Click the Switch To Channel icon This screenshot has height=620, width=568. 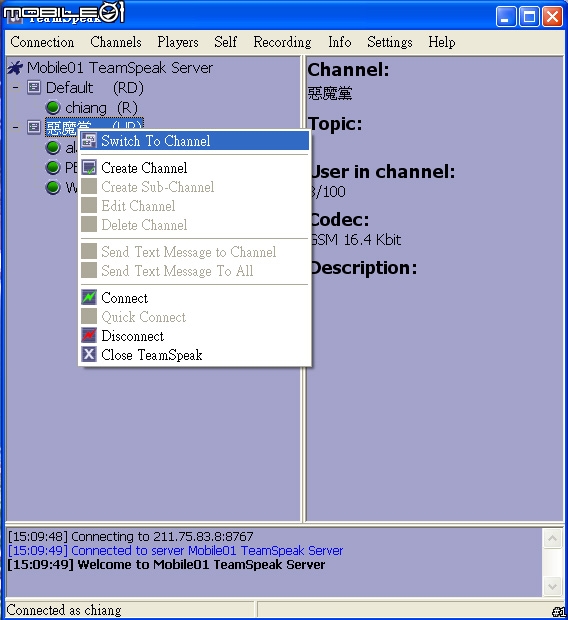click(89, 141)
